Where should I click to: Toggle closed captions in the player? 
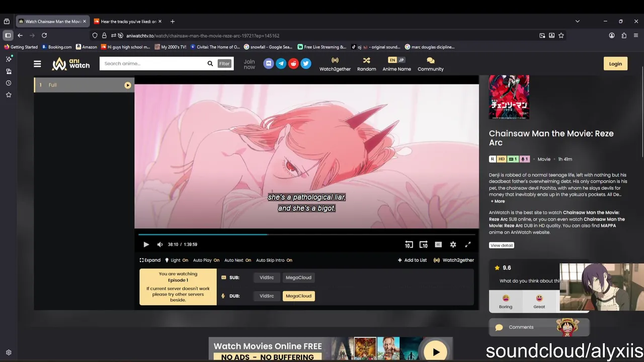(438, 244)
